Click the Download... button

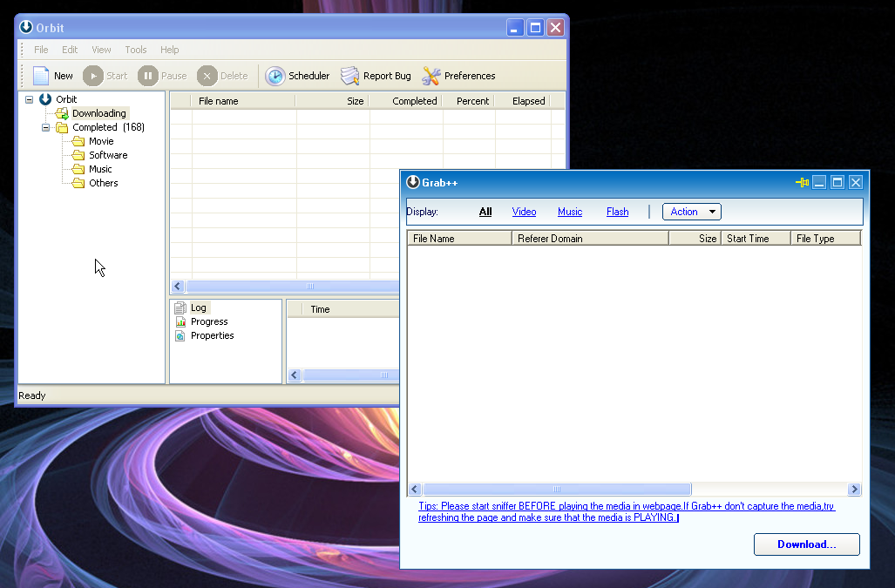[x=806, y=544]
